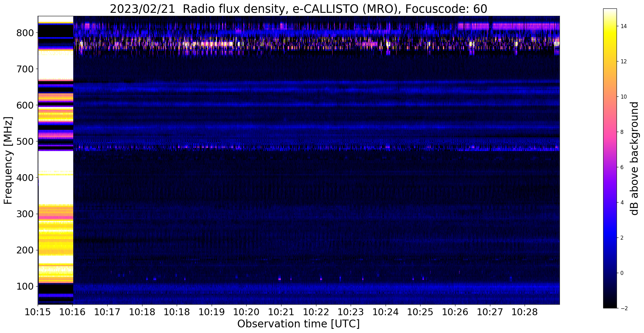Click the 10:21 time tick label

(x=281, y=312)
